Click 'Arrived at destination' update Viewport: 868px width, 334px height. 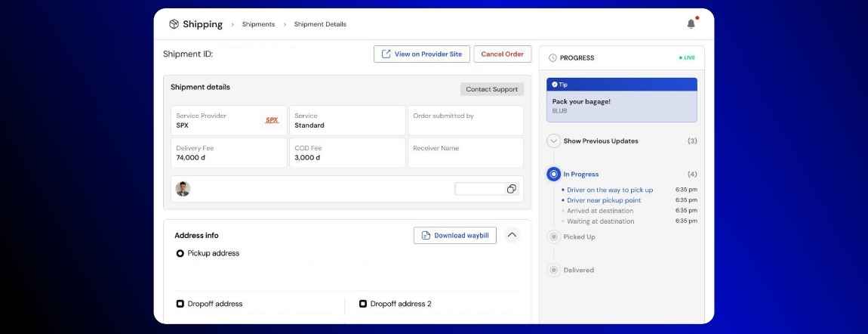(x=600, y=211)
